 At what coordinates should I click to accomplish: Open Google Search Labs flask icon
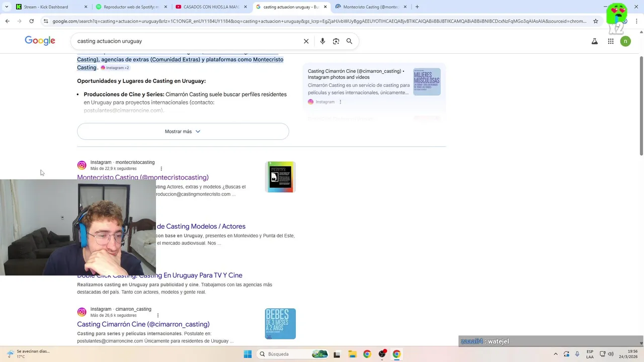(x=595, y=41)
